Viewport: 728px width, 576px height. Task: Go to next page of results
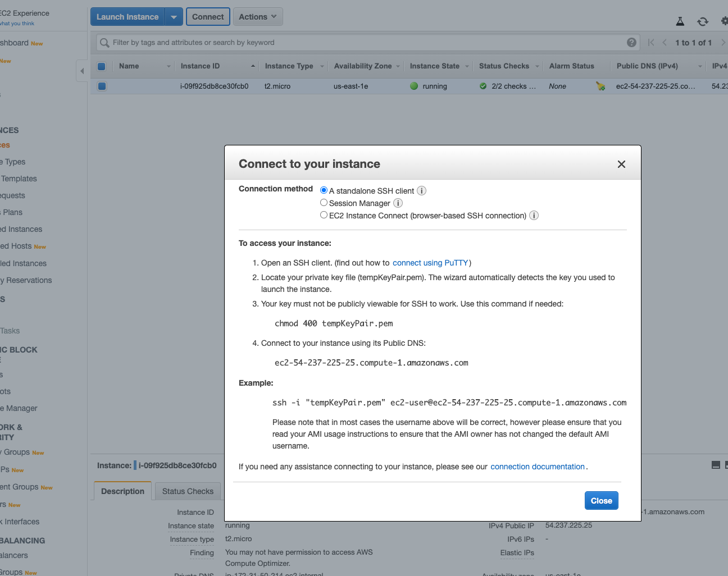(x=724, y=43)
